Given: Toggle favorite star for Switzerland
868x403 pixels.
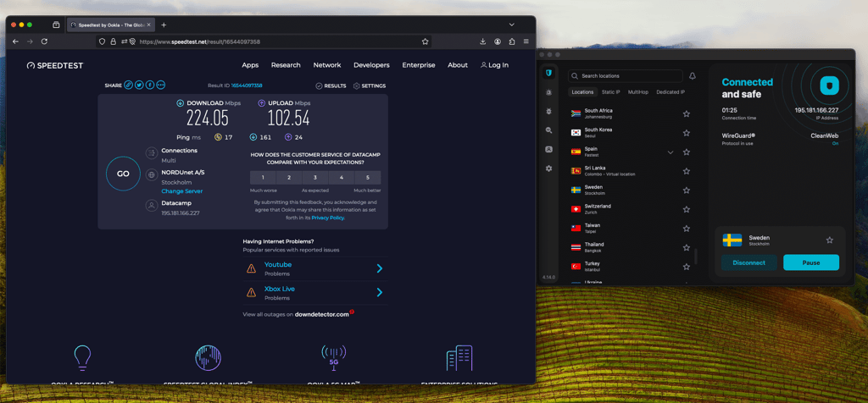Looking at the screenshot, I should 687,209.
